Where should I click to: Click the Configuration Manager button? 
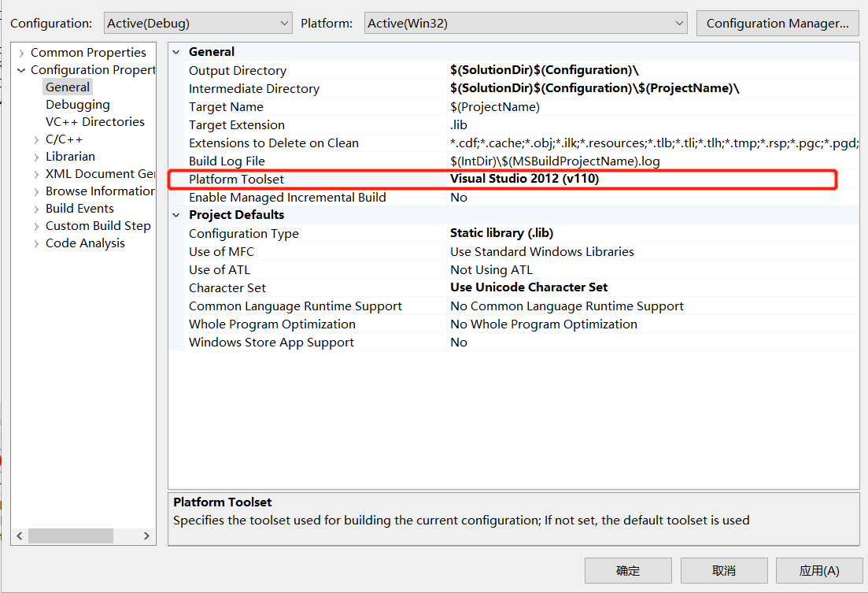tap(777, 23)
